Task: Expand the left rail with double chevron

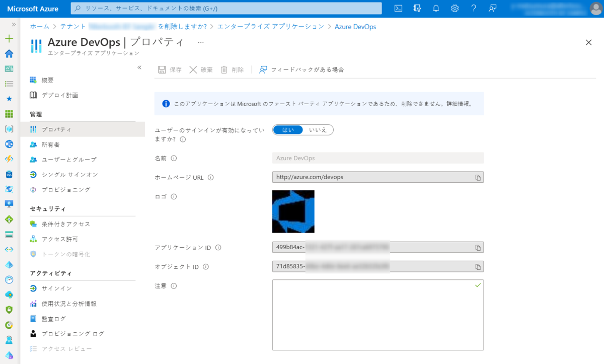Action: 14,24
